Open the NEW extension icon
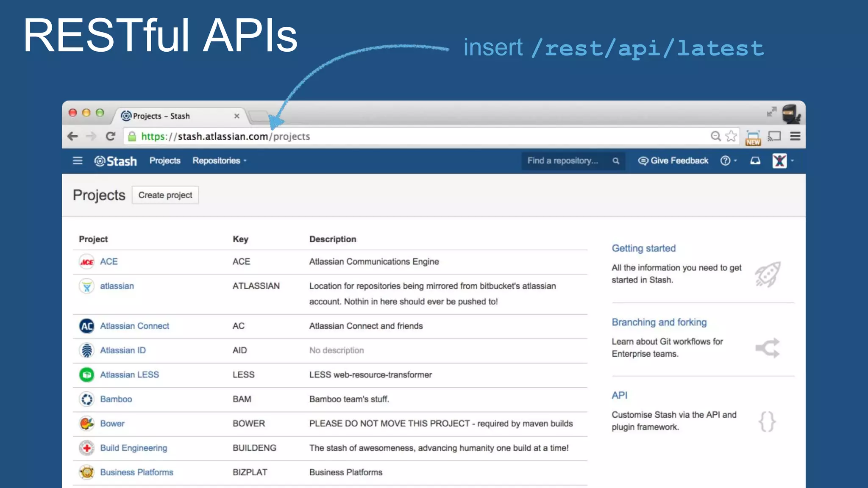 753,138
